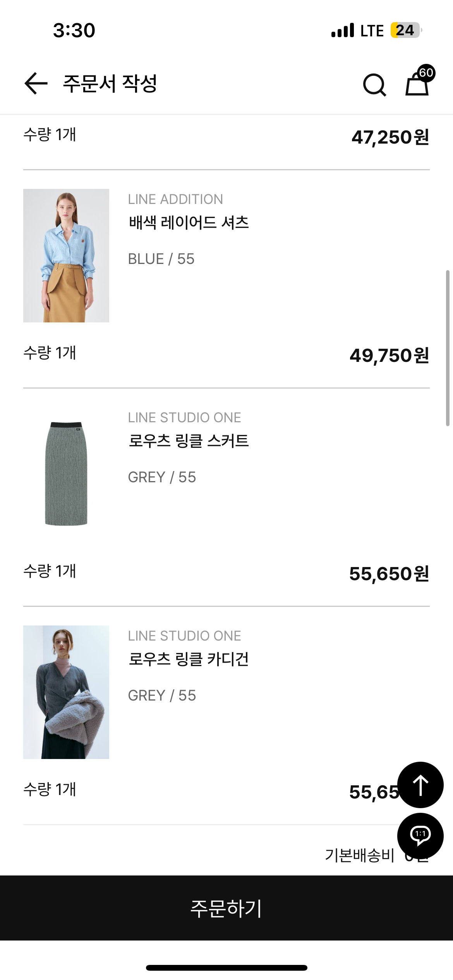Click the vertical scrollbar handle
This screenshot has height=980, width=453.
point(448,348)
